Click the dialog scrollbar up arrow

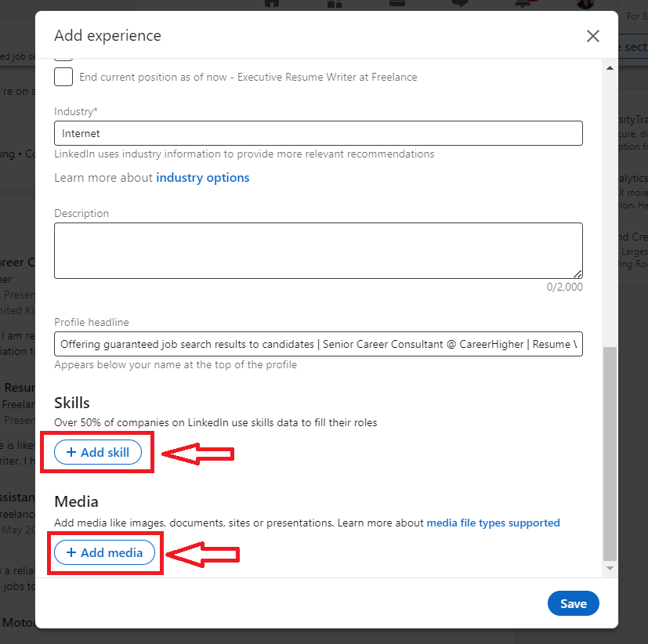pos(610,68)
